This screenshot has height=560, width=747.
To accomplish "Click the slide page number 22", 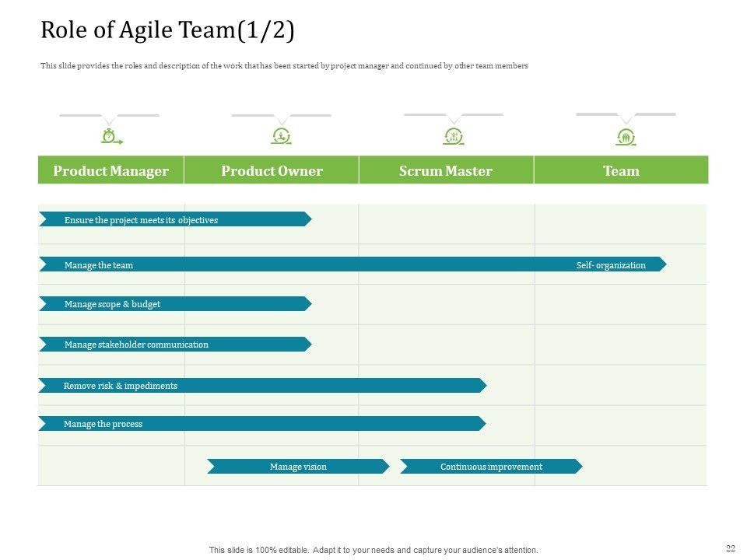I will pos(730,548).
